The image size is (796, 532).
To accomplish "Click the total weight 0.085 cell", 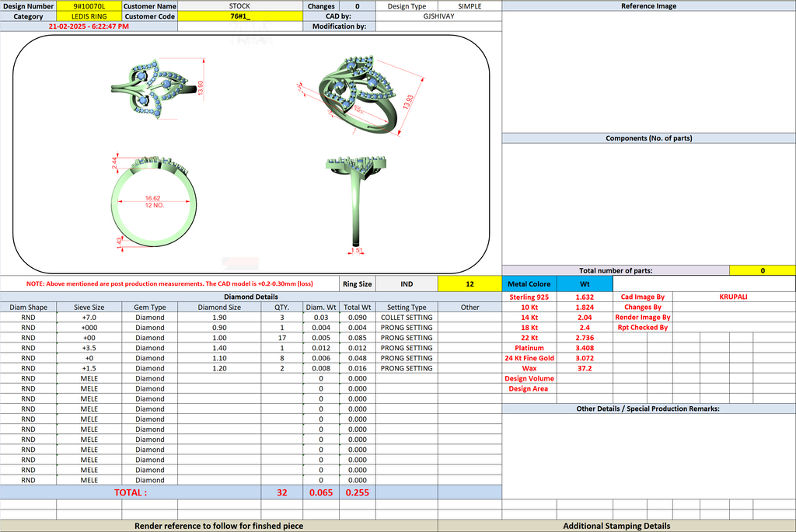I will coord(358,338).
